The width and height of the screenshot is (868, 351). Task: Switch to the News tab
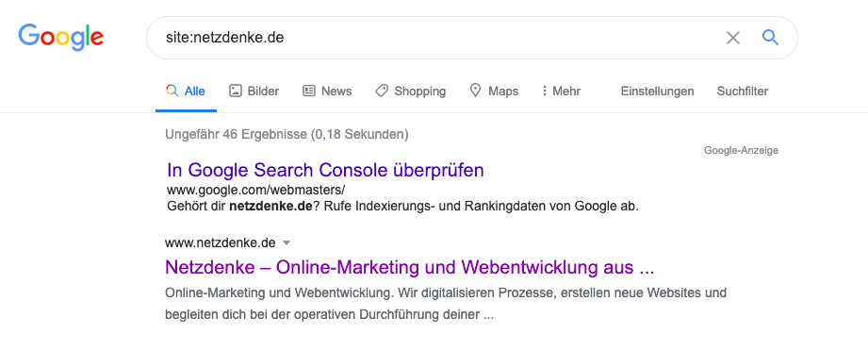327,91
